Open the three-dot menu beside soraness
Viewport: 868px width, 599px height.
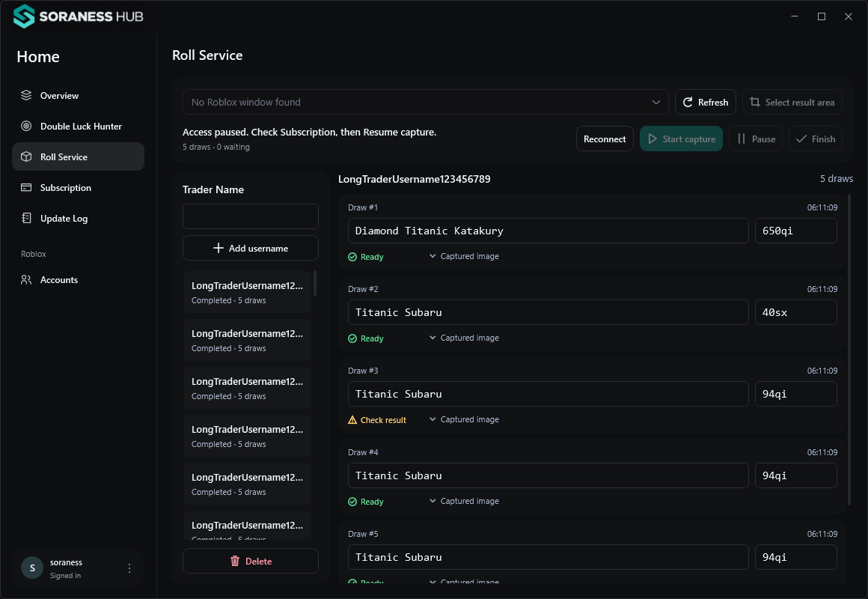pos(129,568)
